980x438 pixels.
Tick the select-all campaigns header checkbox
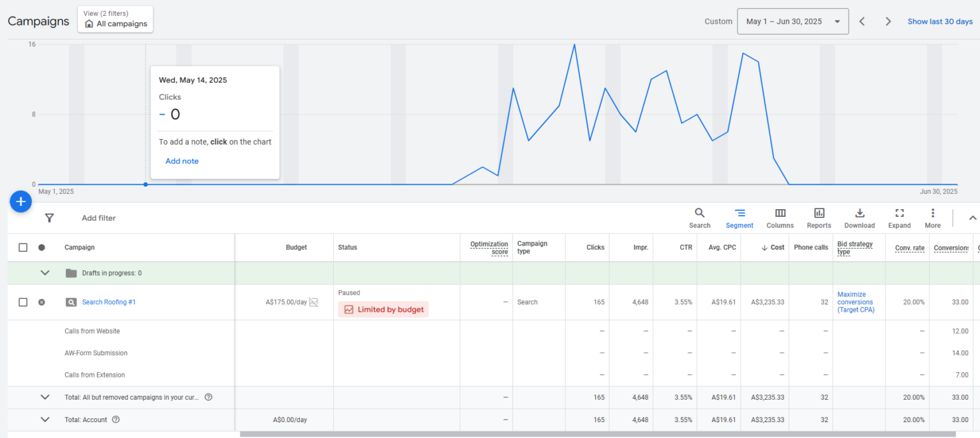click(23, 247)
